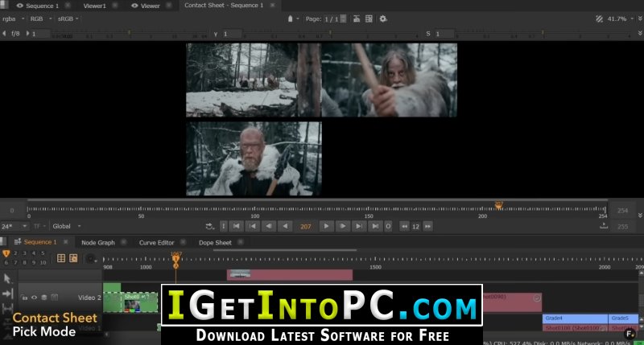Viewport: 644px width, 345px height.
Task: Expand the viewer toolbar overflow chevron beside 41.7%
Action: tap(640, 18)
